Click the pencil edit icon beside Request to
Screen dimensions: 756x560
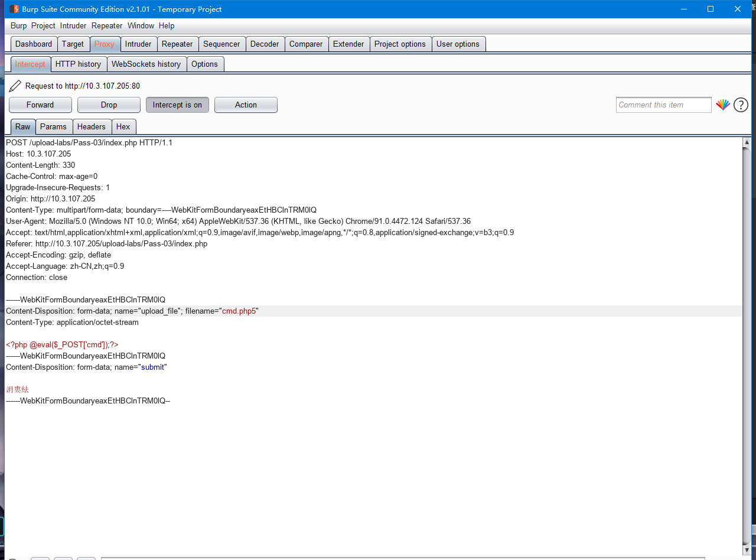click(15, 86)
